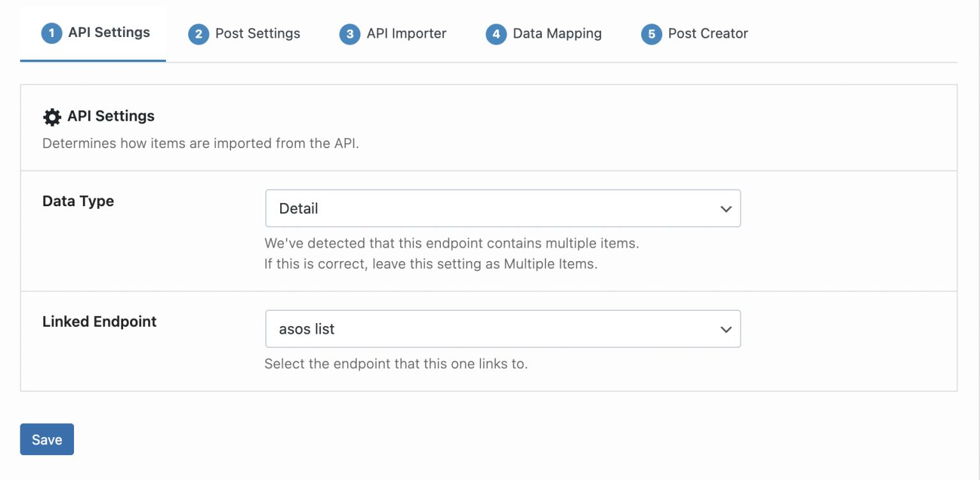980x480 pixels.
Task: Click the asos list endpoint value
Action: [x=306, y=329]
